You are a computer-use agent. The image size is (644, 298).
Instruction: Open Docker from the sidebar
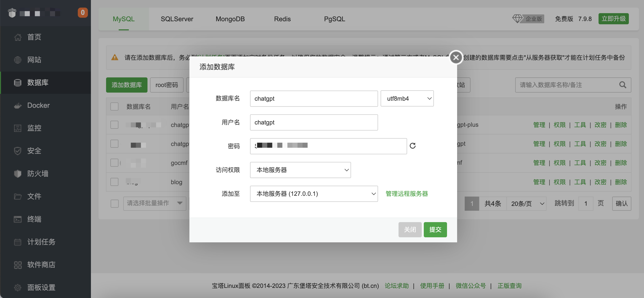click(x=38, y=105)
